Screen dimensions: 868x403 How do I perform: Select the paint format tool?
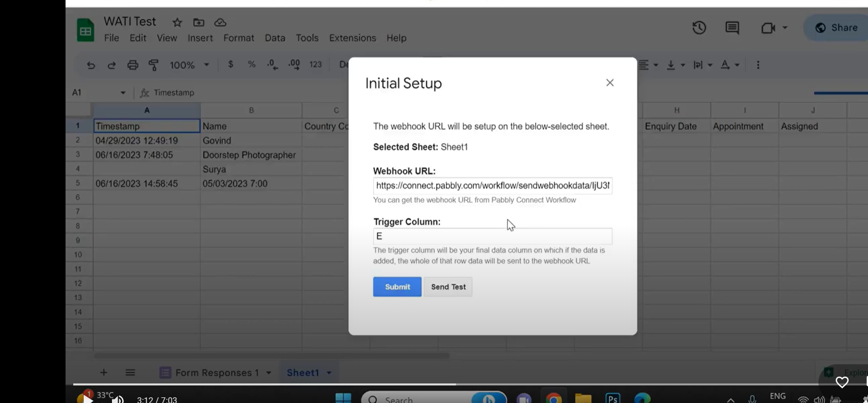pyautogui.click(x=153, y=65)
